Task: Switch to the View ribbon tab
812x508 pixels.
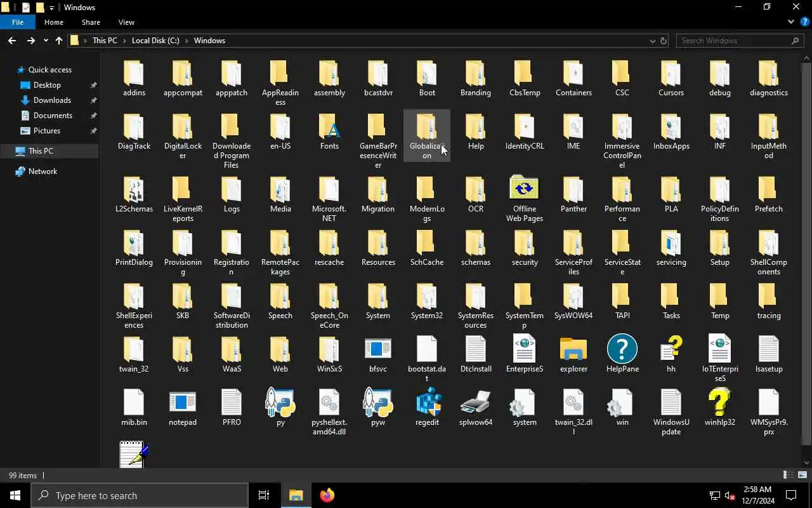Action: point(126,22)
